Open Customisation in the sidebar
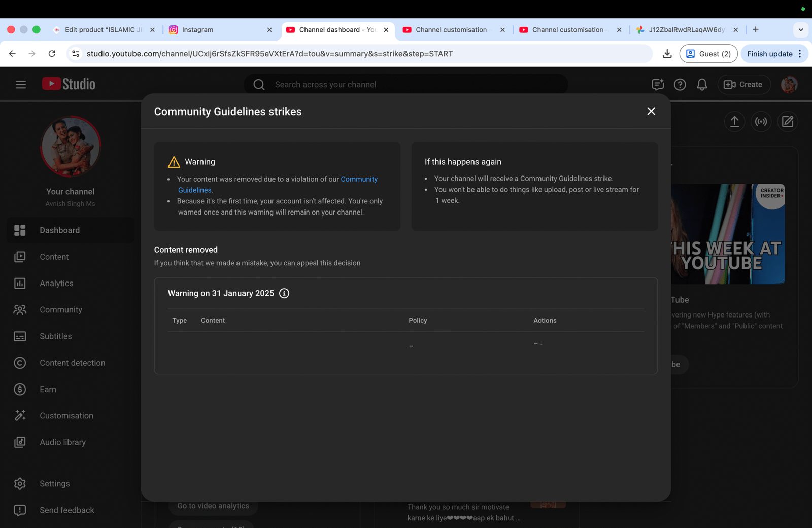This screenshot has height=528, width=812. pyautogui.click(x=66, y=416)
